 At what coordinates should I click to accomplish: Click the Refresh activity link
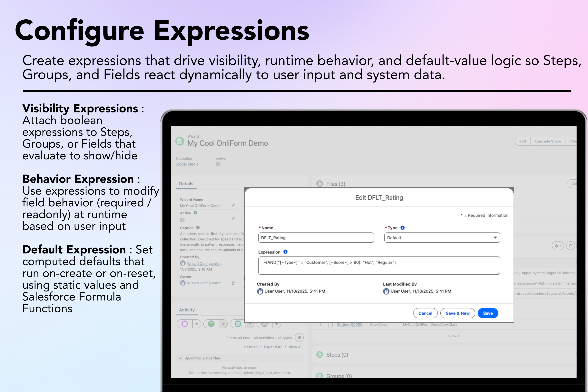251,347
